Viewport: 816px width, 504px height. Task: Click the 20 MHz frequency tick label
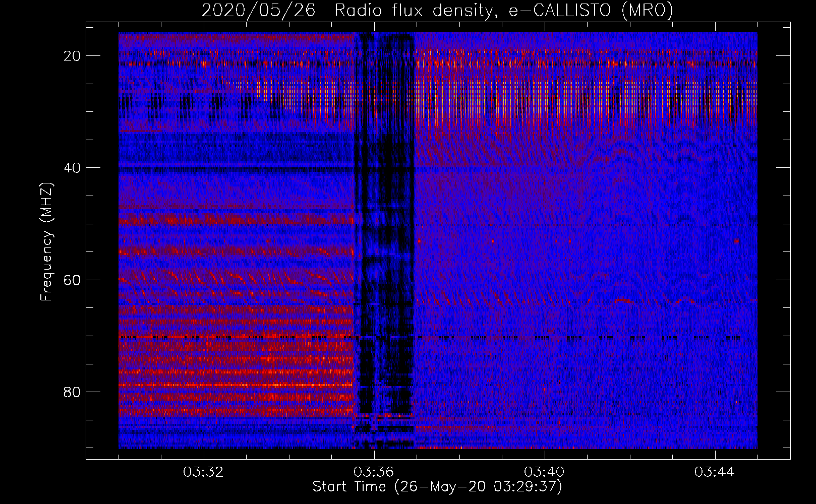(x=72, y=56)
